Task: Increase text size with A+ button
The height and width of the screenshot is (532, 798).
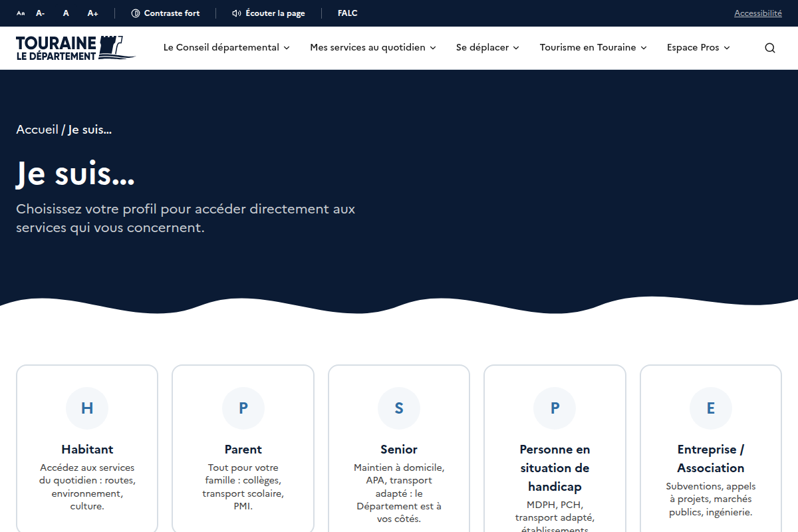Action: click(93, 13)
